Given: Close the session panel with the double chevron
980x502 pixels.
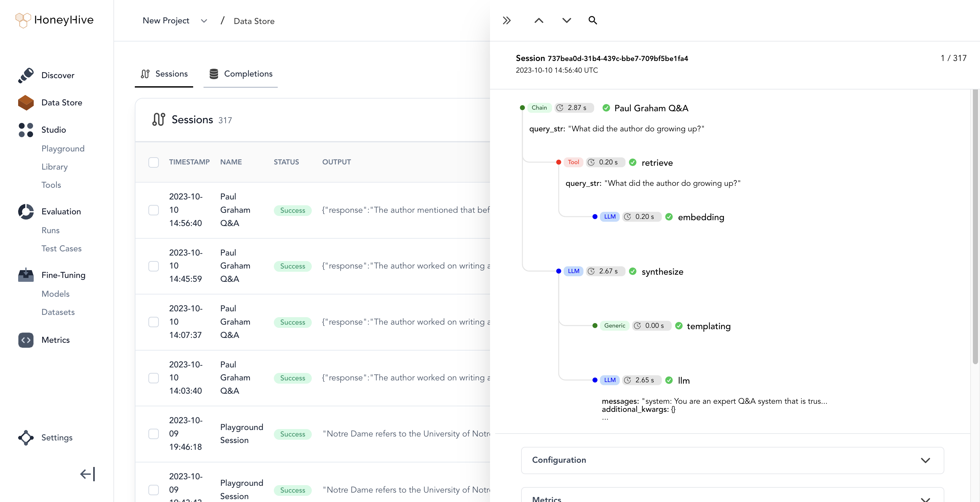Looking at the screenshot, I should [506, 20].
